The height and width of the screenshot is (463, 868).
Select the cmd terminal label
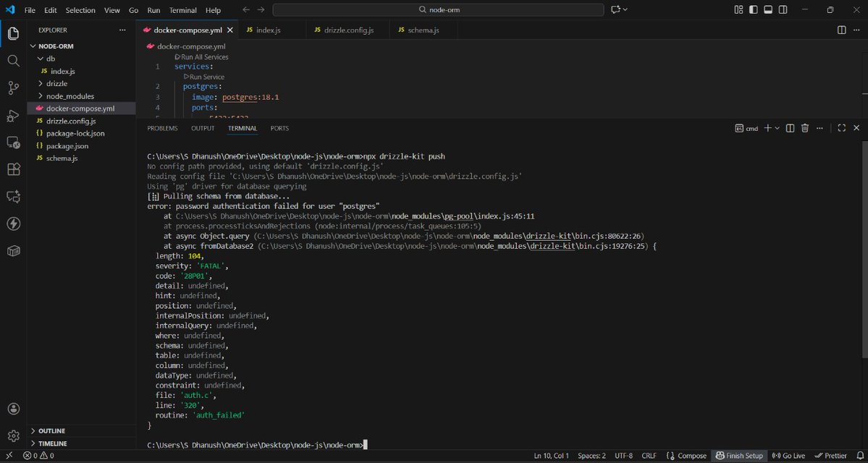pyautogui.click(x=747, y=128)
